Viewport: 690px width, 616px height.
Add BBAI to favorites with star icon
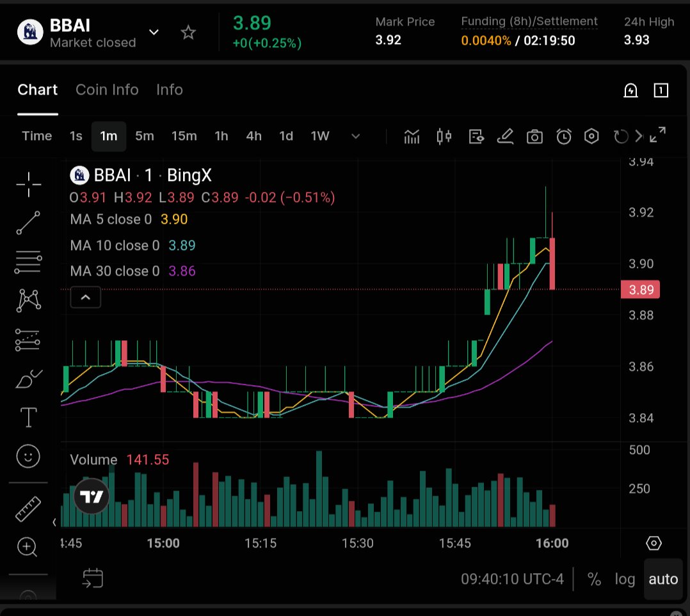[x=188, y=32]
